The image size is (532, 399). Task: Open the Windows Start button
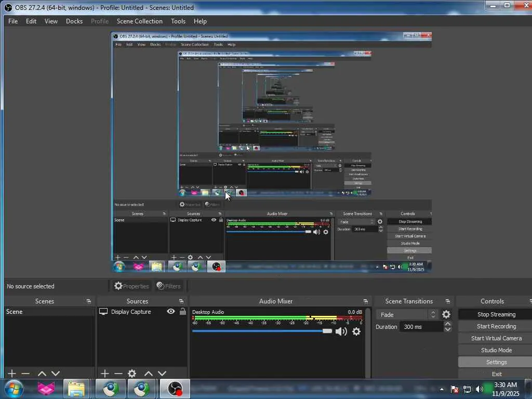click(14, 389)
